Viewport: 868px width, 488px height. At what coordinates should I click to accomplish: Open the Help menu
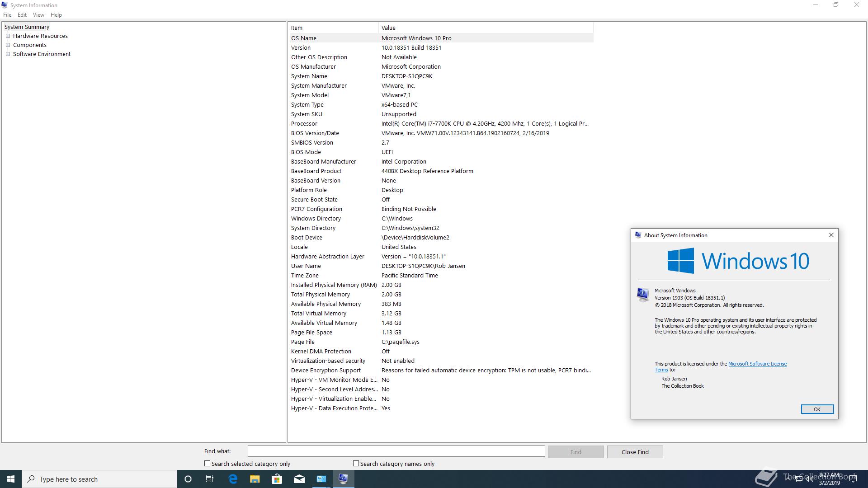click(56, 15)
